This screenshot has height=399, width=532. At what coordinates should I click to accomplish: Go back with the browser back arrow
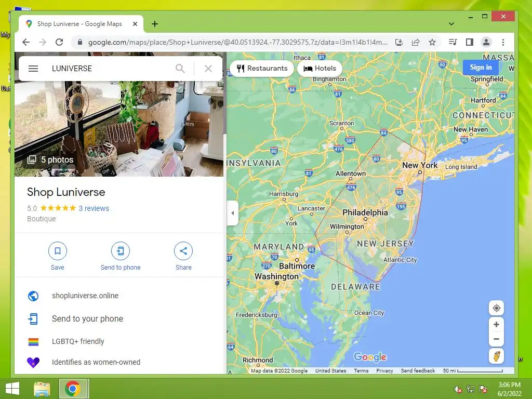tap(26, 42)
